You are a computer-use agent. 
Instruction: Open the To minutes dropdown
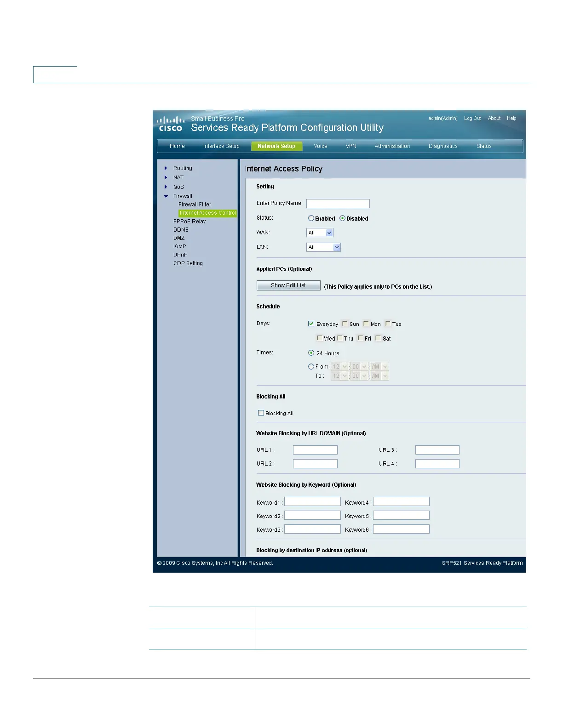click(x=359, y=376)
